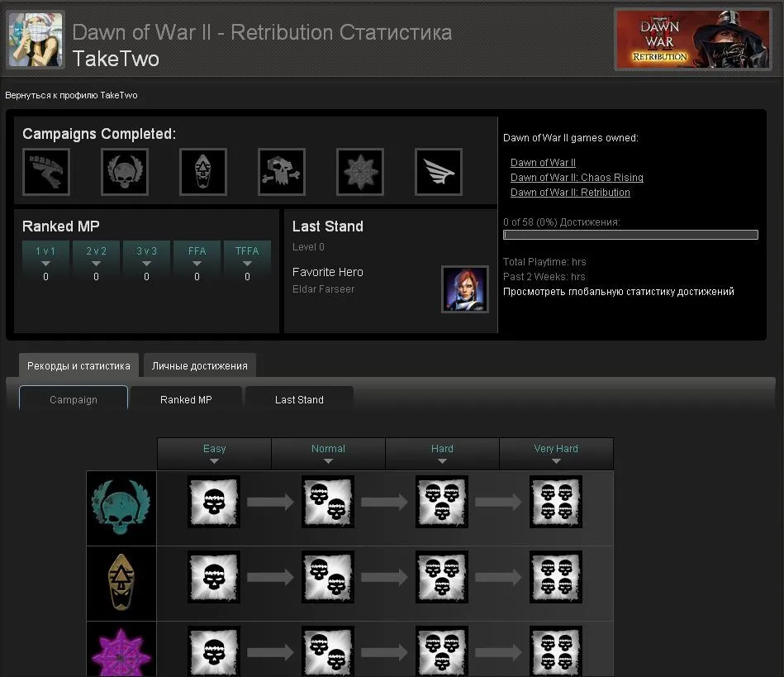Click the Space Marine skull campaign icon
The image size is (784, 677).
125,172
